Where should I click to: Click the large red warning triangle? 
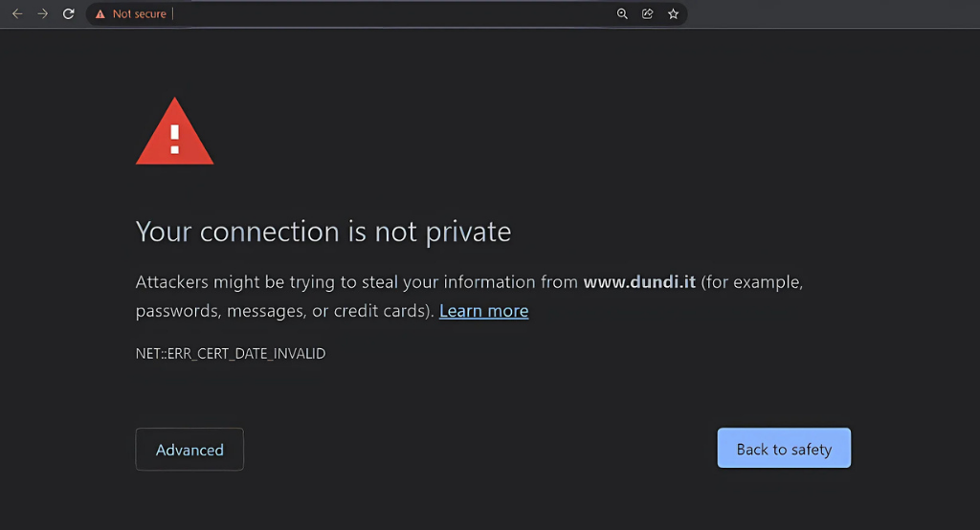174,132
